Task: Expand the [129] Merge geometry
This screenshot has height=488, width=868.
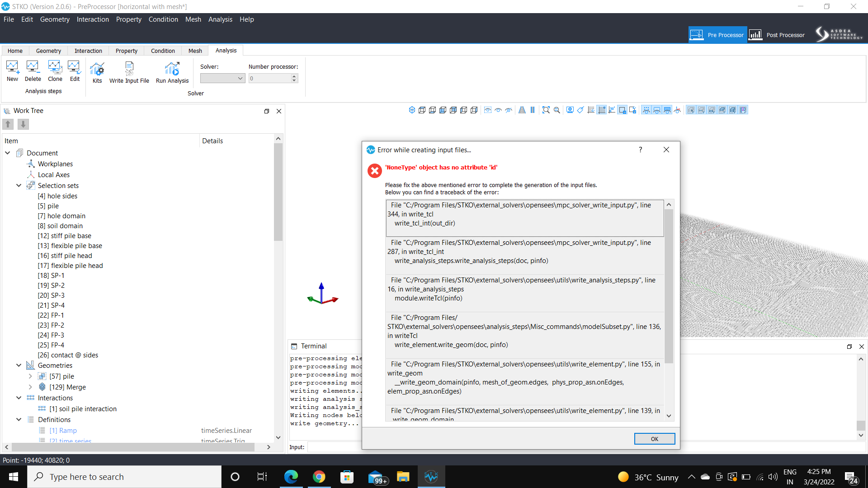Action: coord(30,387)
